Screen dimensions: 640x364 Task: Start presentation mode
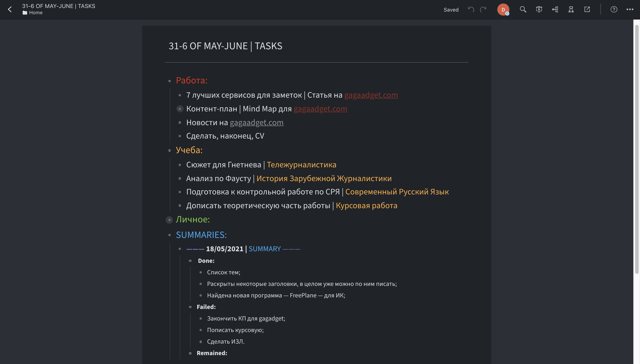539,10
